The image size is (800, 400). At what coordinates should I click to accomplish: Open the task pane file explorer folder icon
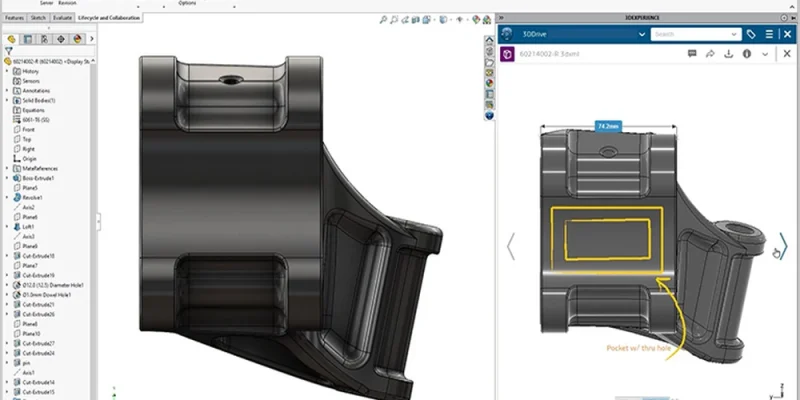[489, 62]
